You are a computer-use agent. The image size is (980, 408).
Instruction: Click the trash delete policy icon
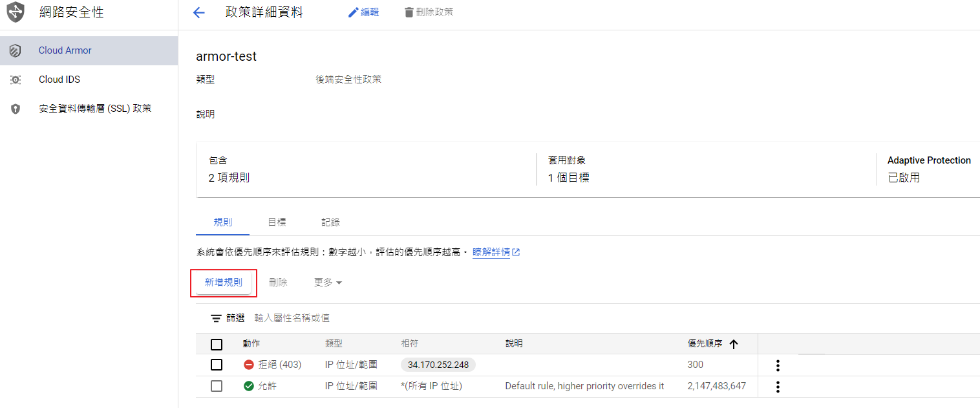pyautogui.click(x=409, y=13)
